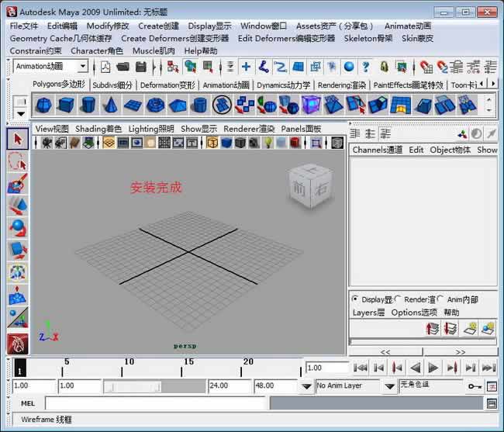
Task: Open the Options menu in layer editor
Action: [x=414, y=313]
